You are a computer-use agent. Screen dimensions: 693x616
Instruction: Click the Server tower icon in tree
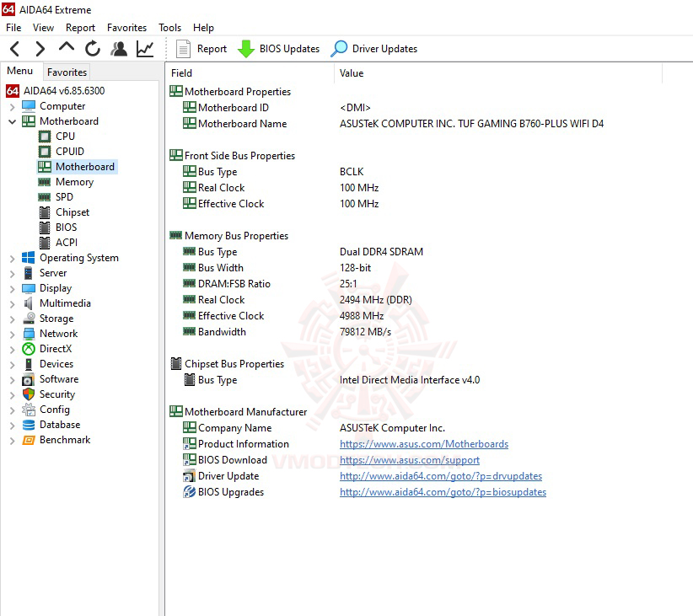point(29,273)
